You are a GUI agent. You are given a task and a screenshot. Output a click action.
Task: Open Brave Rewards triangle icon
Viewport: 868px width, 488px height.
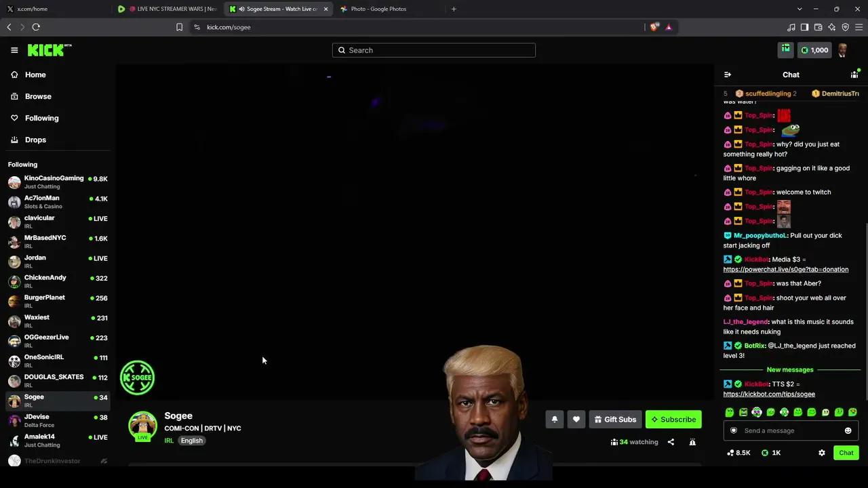[x=669, y=27]
